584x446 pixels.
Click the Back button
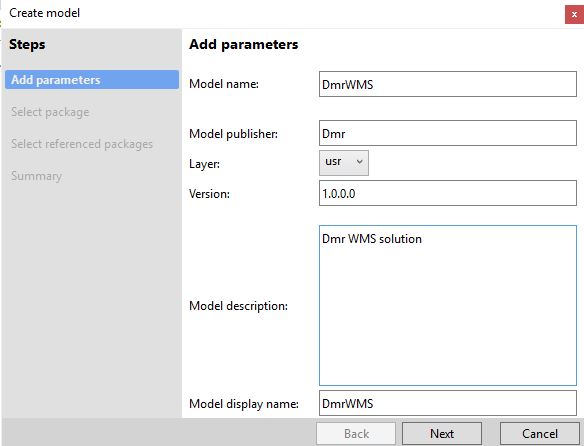(356, 434)
